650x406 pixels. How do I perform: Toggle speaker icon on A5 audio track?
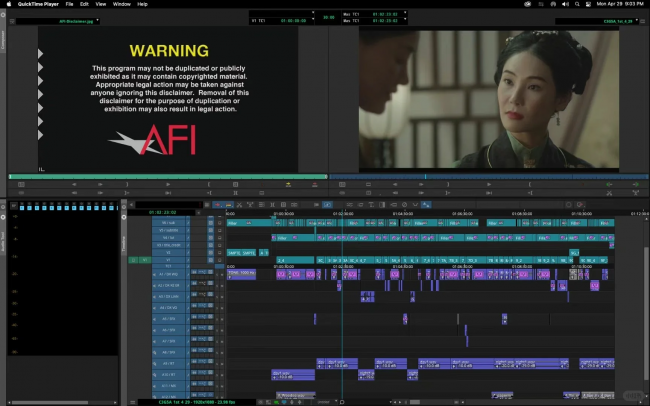click(x=155, y=319)
